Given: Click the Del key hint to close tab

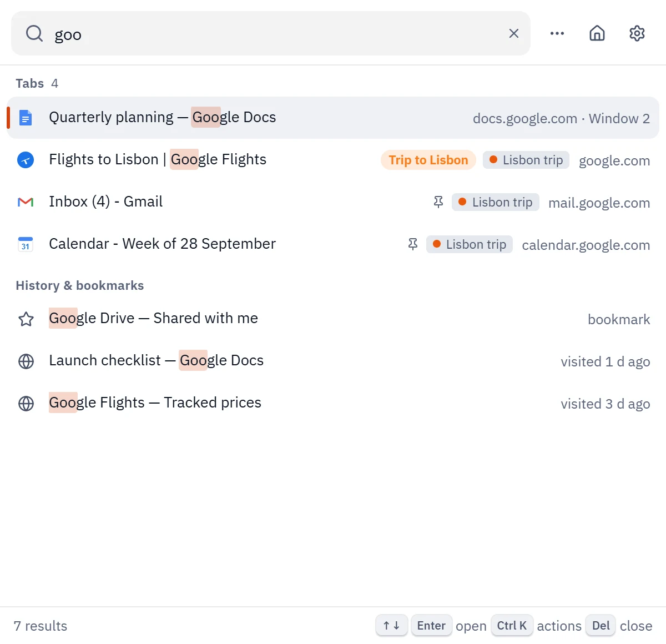Looking at the screenshot, I should pos(601,626).
